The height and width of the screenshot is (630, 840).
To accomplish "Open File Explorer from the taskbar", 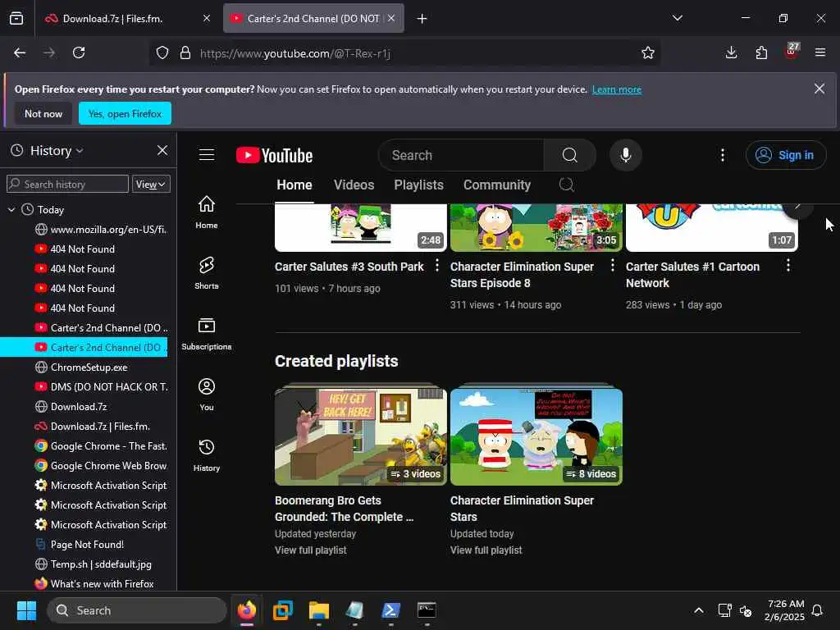I will pos(319,610).
